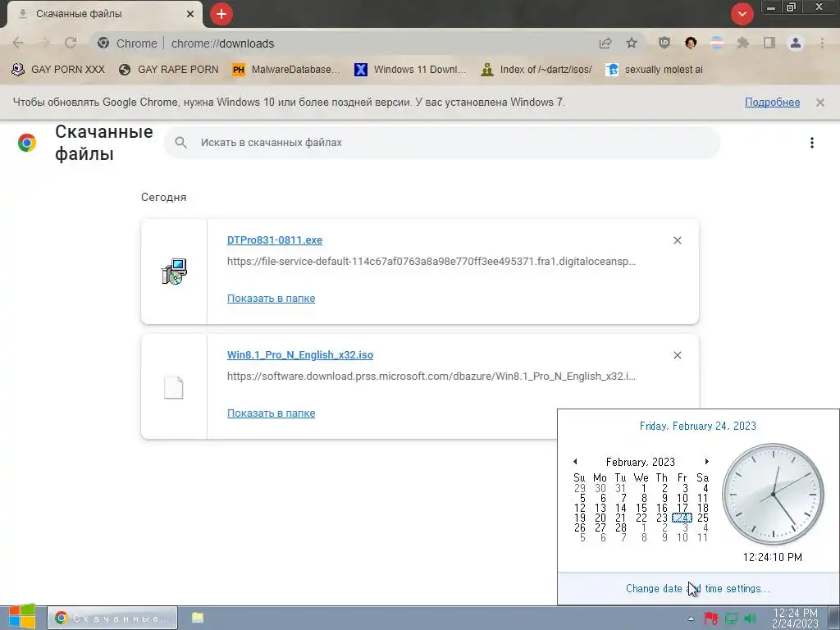
Task: Dismiss the Windows 7 update notification bar
Action: [820, 103]
